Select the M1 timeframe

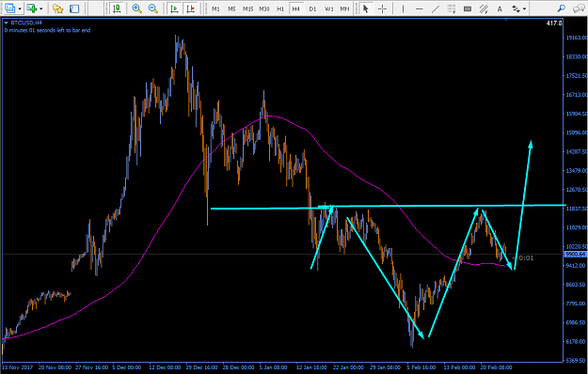[x=215, y=8]
